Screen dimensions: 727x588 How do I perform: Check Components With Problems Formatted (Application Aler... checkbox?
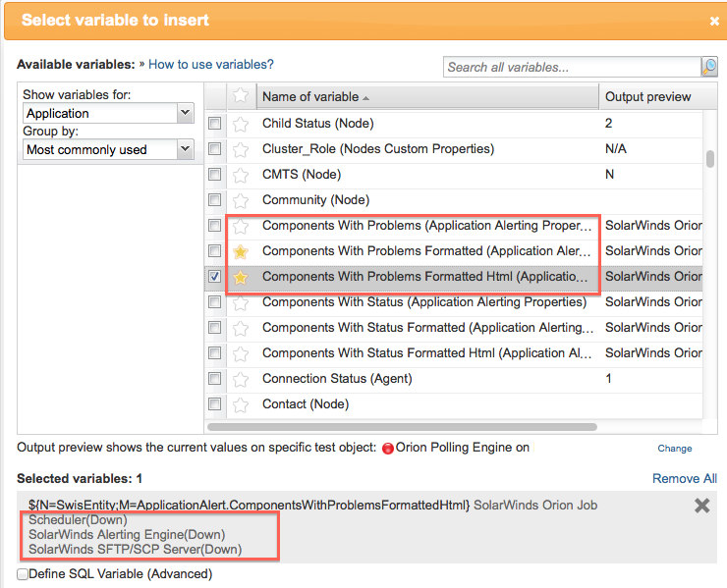(x=215, y=250)
